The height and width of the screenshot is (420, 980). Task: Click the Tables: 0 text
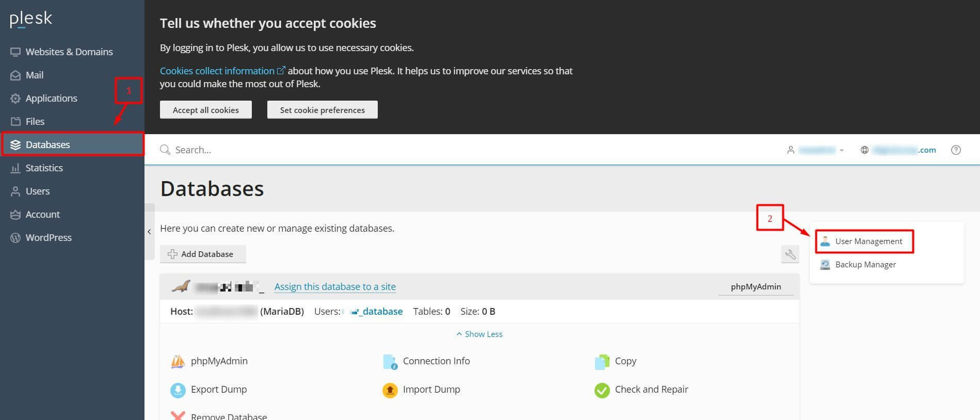pos(431,311)
